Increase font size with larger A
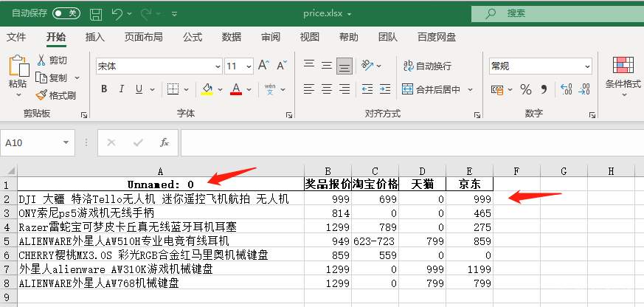This screenshot has height=307, width=644. point(263,66)
